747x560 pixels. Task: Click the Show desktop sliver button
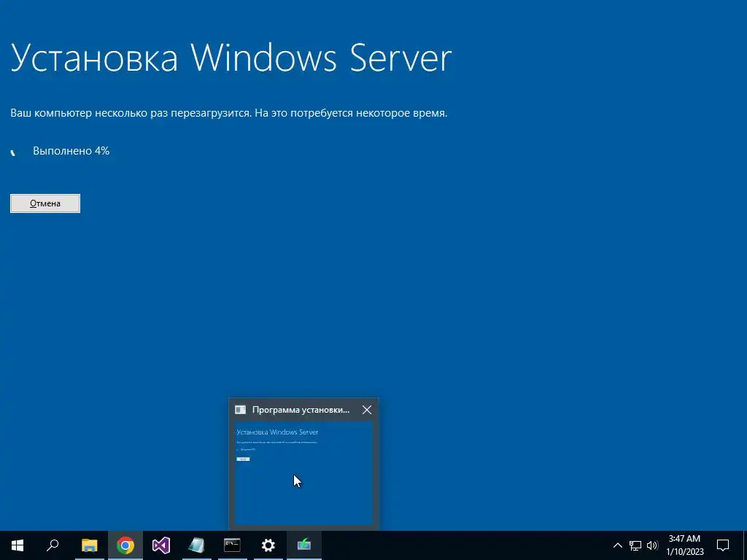745,545
